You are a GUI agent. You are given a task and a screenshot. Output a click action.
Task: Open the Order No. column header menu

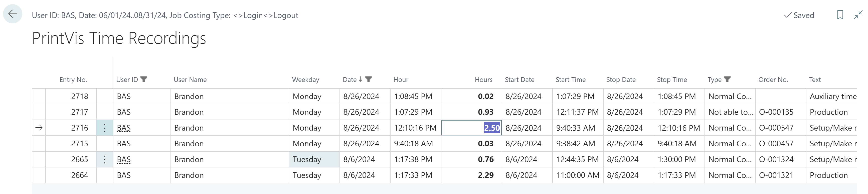coord(773,80)
